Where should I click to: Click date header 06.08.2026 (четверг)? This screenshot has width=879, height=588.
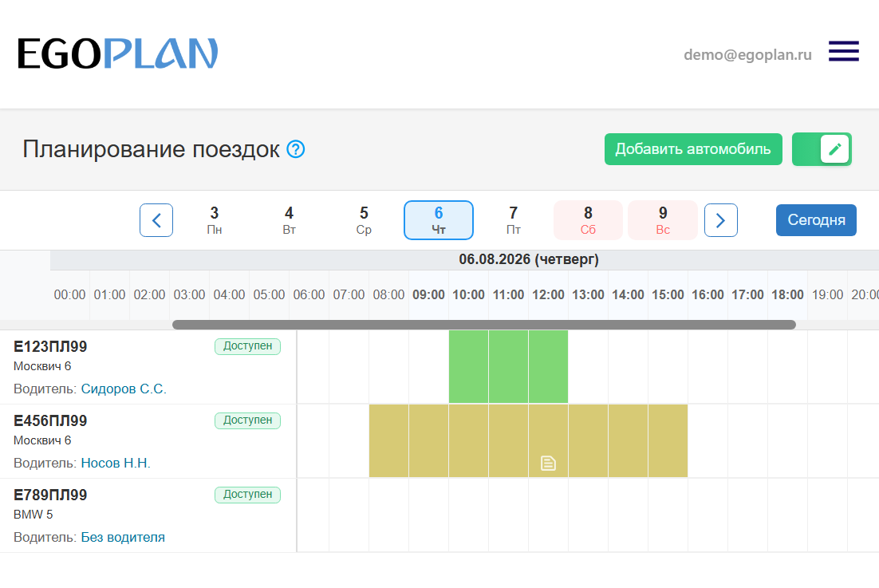(529, 259)
